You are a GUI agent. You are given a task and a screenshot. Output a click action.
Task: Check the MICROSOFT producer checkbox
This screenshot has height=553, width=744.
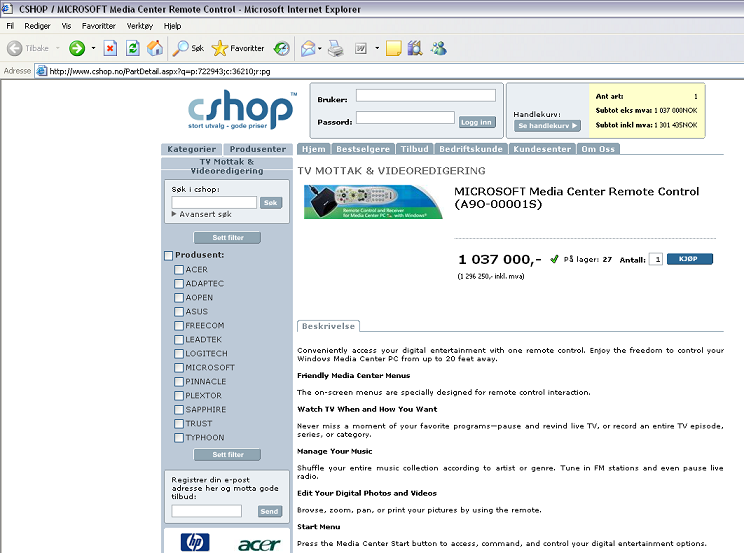[178, 368]
